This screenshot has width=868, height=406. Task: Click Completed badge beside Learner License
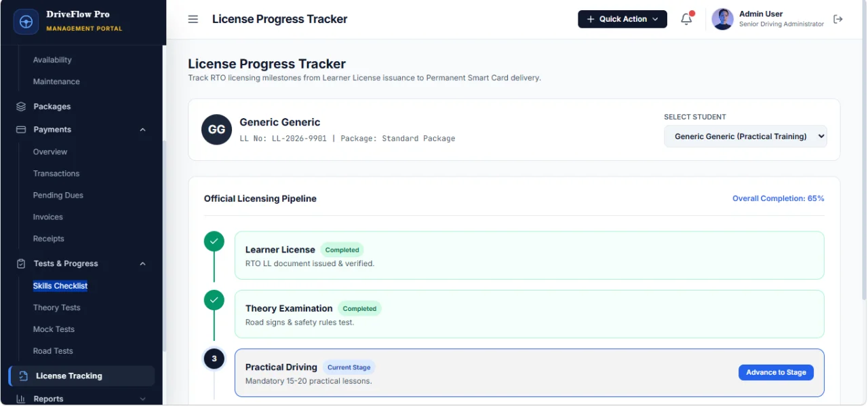click(x=342, y=250)
